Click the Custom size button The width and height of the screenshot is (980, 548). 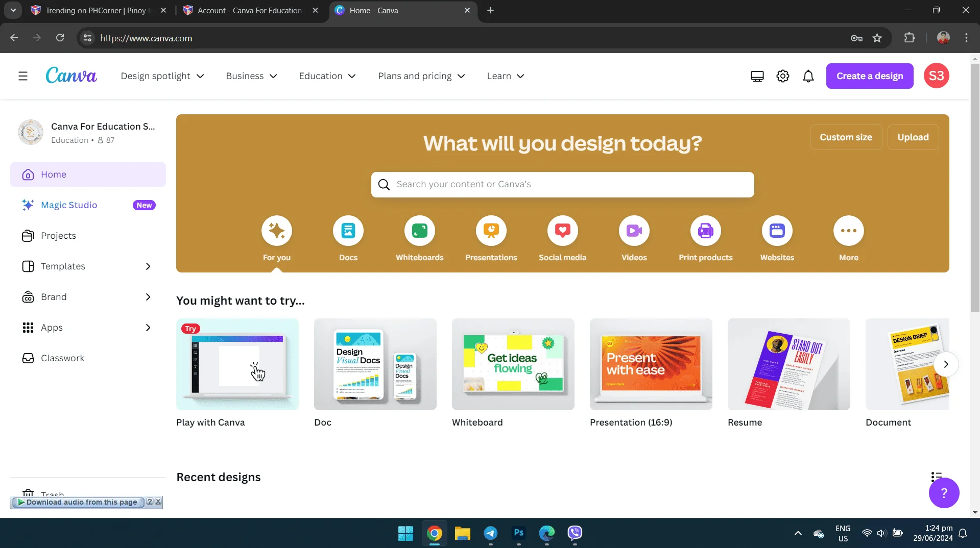click(x=846, y=137)
